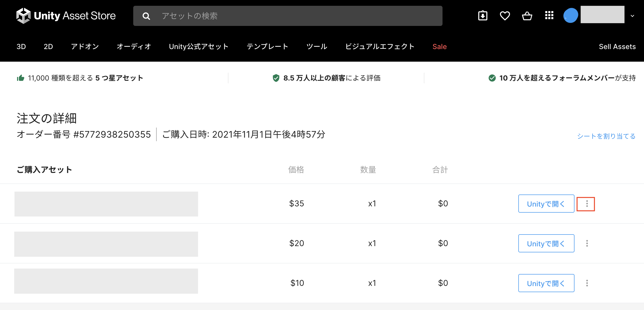
Task: Click the Sell Assets link
Action: (x=617, y=47)
